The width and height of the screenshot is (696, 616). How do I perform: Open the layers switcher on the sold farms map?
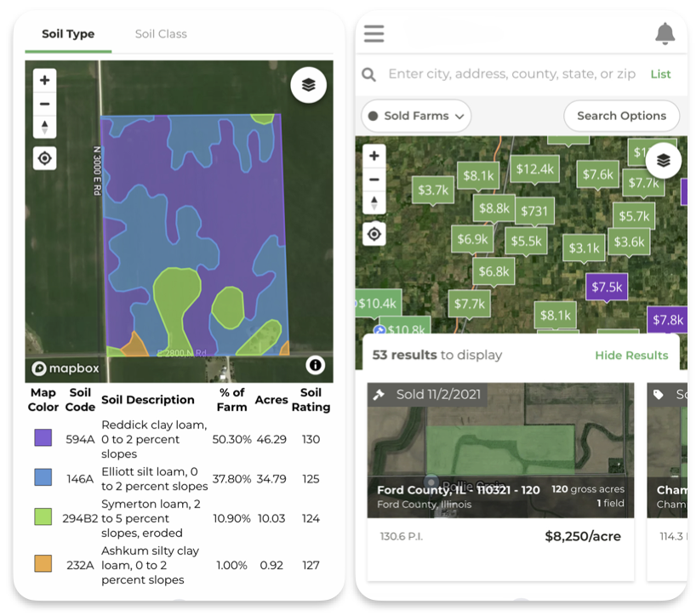click(663, 160)
